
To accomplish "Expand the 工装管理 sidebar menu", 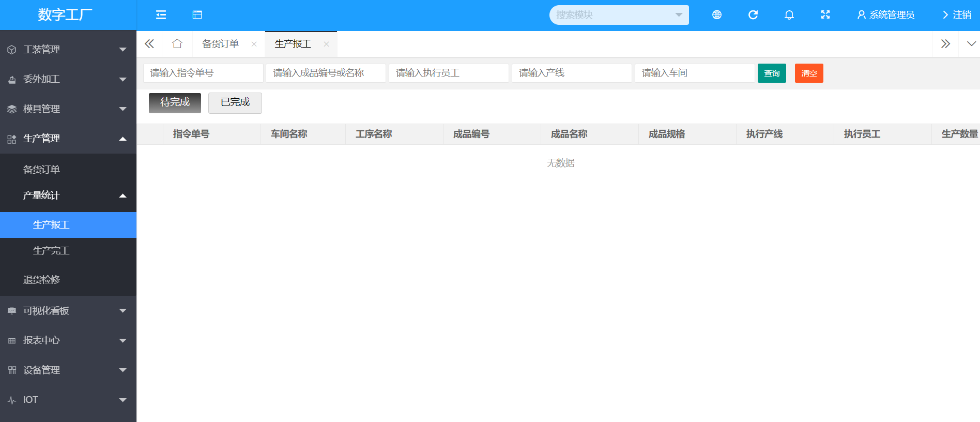I will [x=68, y=50].
